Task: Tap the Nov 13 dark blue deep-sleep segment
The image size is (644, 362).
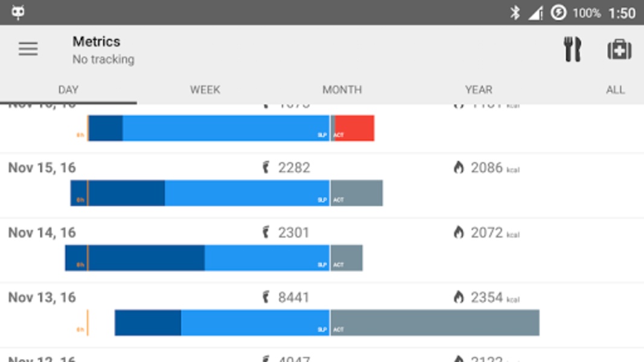Action: click(148, 323)
